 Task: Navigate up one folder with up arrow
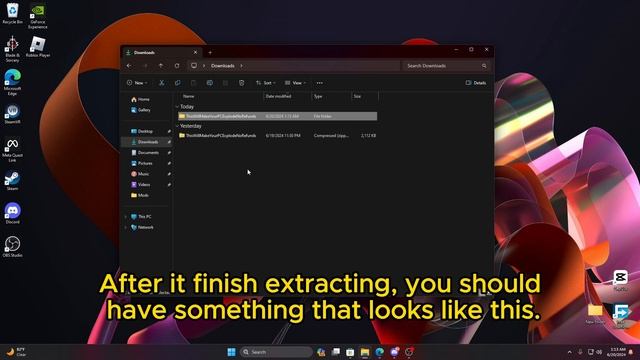coord(161,66)
